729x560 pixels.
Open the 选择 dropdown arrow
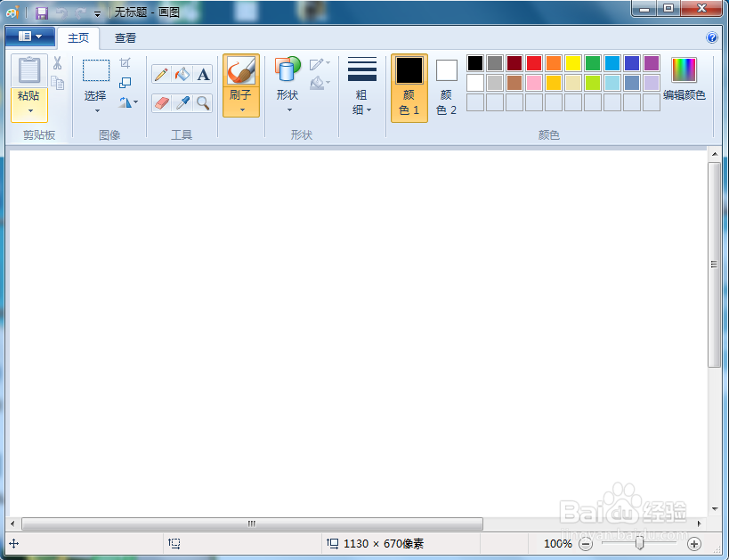(97, 110)
